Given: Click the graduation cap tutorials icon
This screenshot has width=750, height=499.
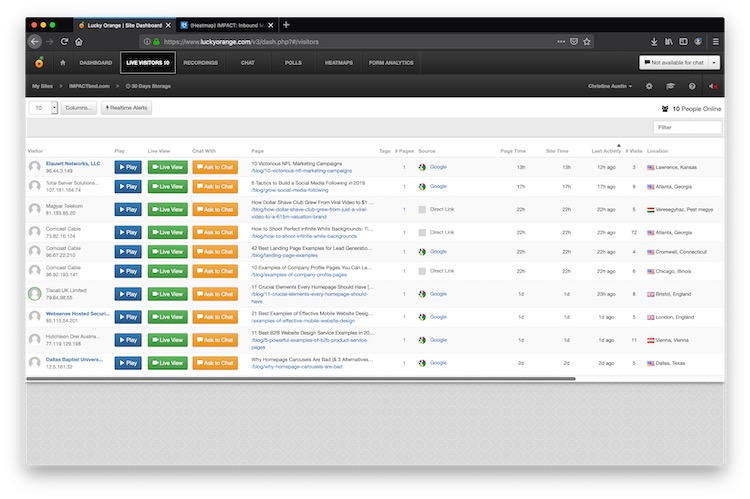Looking at the screenshot, I should coord(670,86).
